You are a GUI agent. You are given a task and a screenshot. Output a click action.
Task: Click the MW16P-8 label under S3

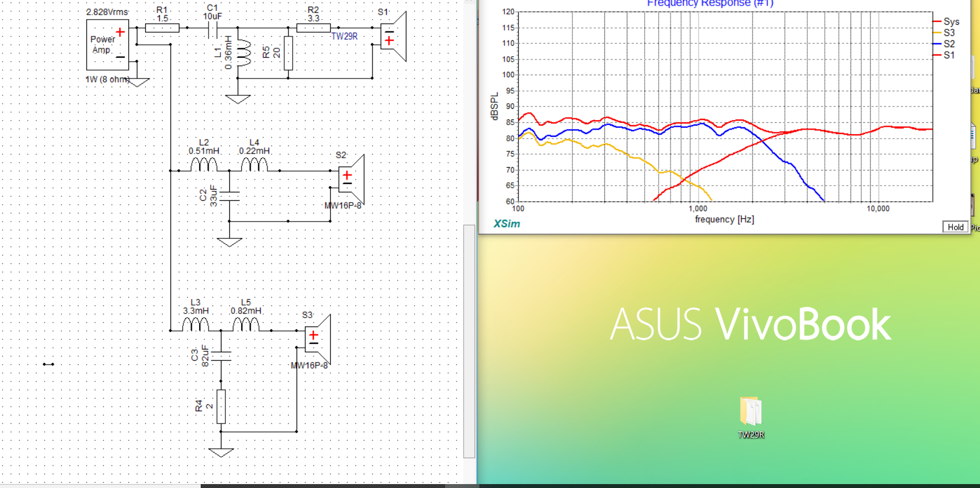[x=309, y=366]
